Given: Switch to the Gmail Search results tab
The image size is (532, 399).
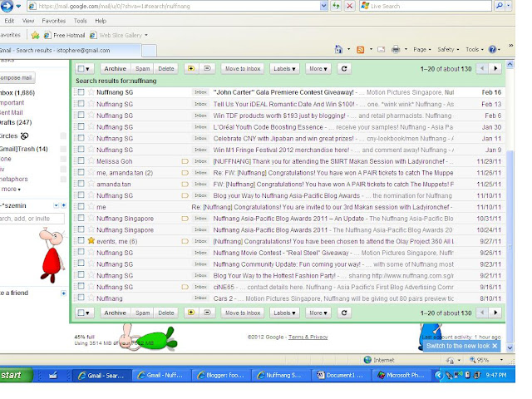Looking at the screenshot, I should point(69,50).
